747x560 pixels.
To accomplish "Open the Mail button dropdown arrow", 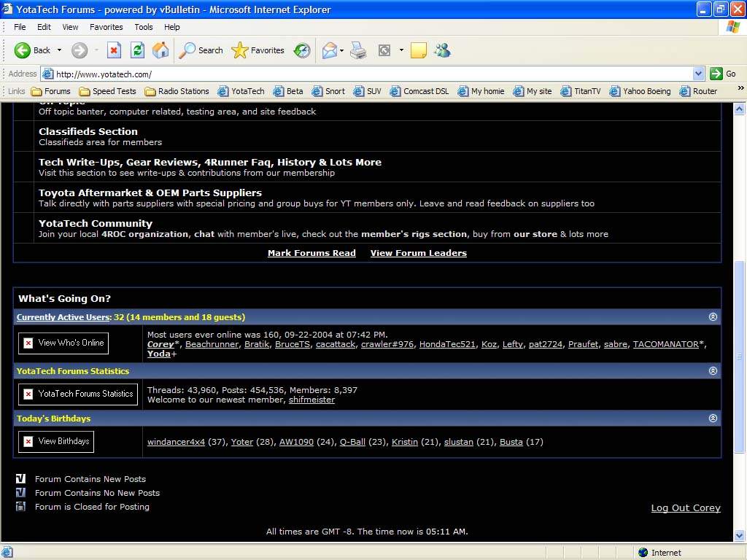I will [341, 50].
